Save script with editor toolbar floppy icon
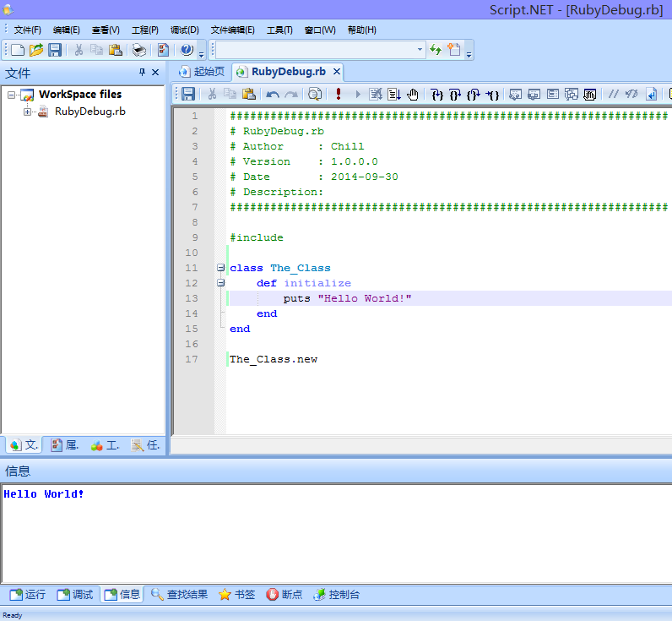The image size is (672, 621). tap(188, 94)
